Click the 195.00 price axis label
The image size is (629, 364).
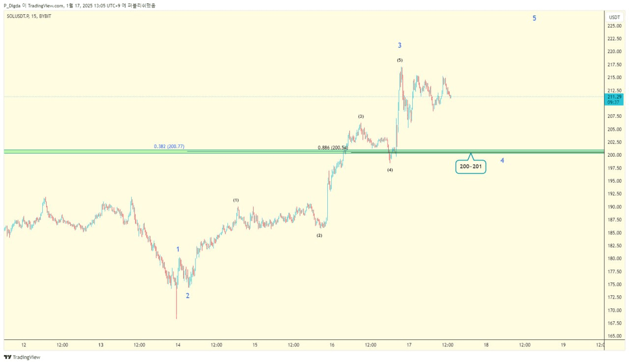point(614,181)
